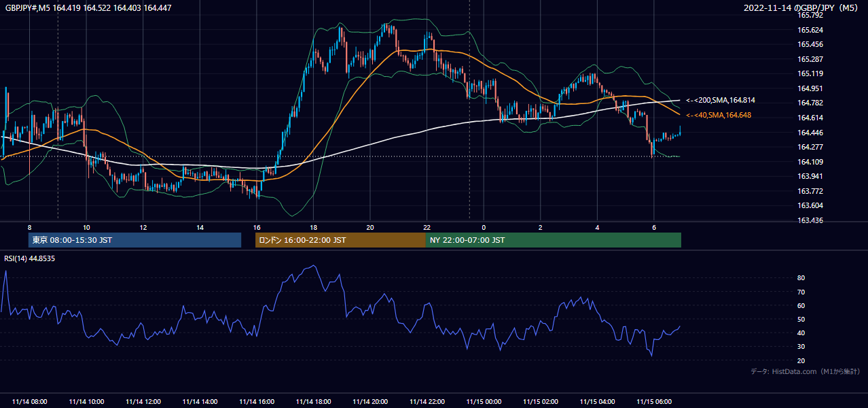Click hour tick 16 under the price chart
The height and width of the screenshot is (408, 868).
[x=257, y=227]
